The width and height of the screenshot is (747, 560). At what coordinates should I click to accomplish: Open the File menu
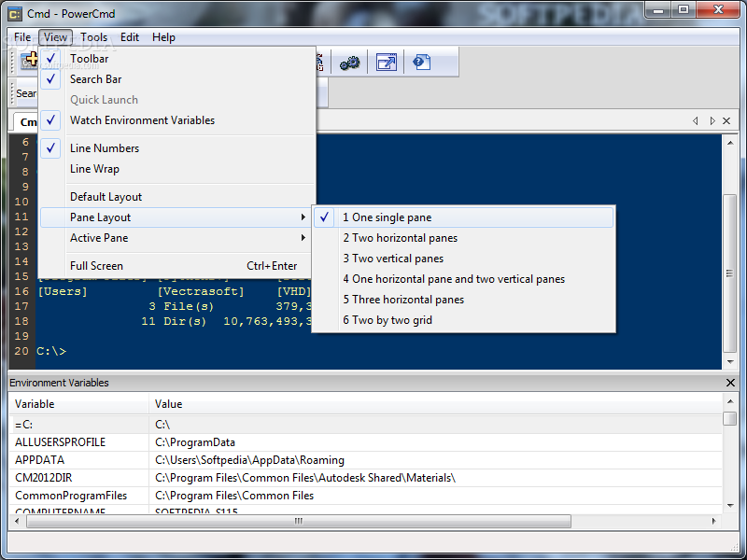click(x=22, y=37)
